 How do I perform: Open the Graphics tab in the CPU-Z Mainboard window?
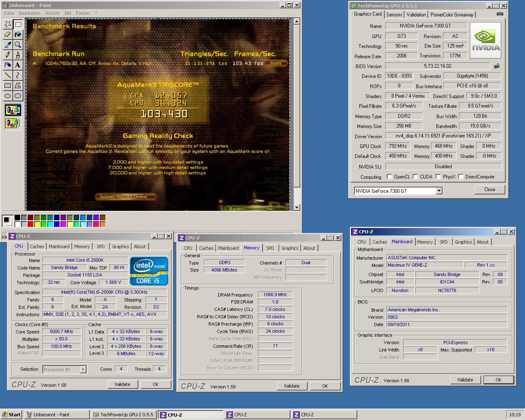coord(463,242)
